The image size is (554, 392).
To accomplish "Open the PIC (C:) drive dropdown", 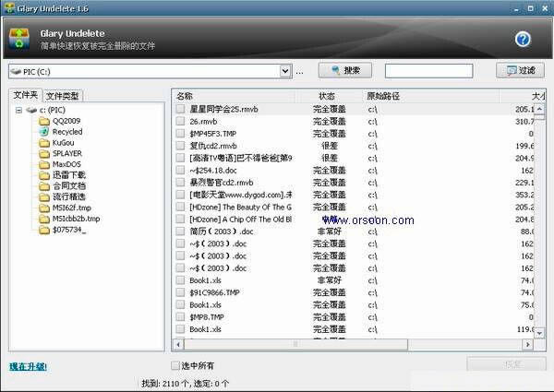I will (285, 71).
